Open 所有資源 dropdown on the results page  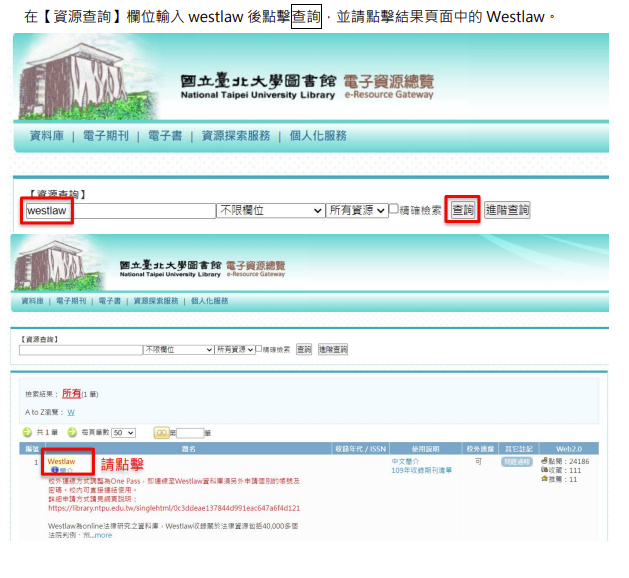pyautogui.click(x=235, y=350)
